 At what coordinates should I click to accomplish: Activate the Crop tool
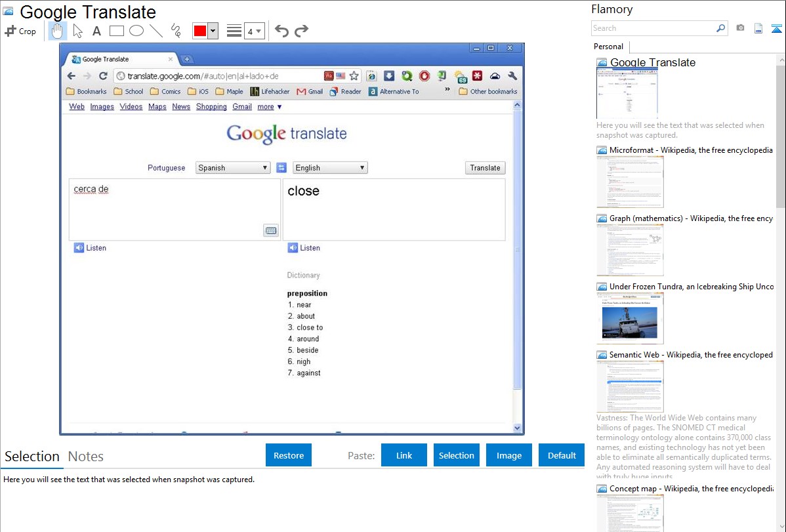coord(20,31)
